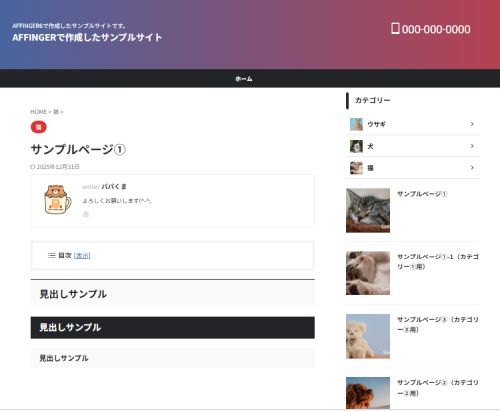Click the brown dog thumbnail
This screenshot has height=411, width=500.
368,393
